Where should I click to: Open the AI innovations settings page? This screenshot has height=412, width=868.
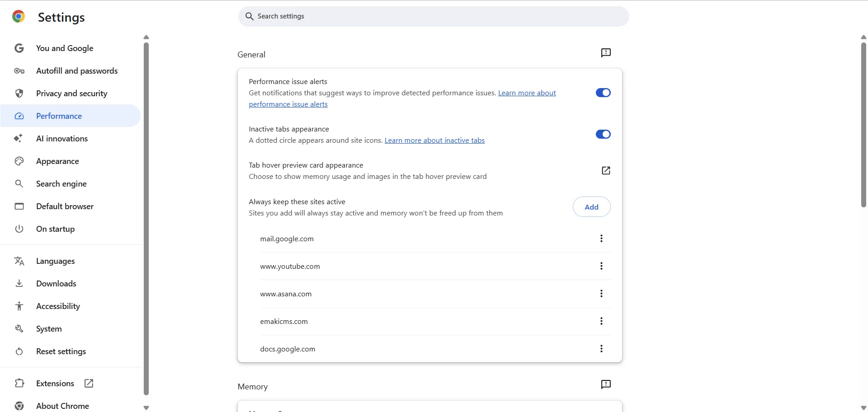click(62, 139)
